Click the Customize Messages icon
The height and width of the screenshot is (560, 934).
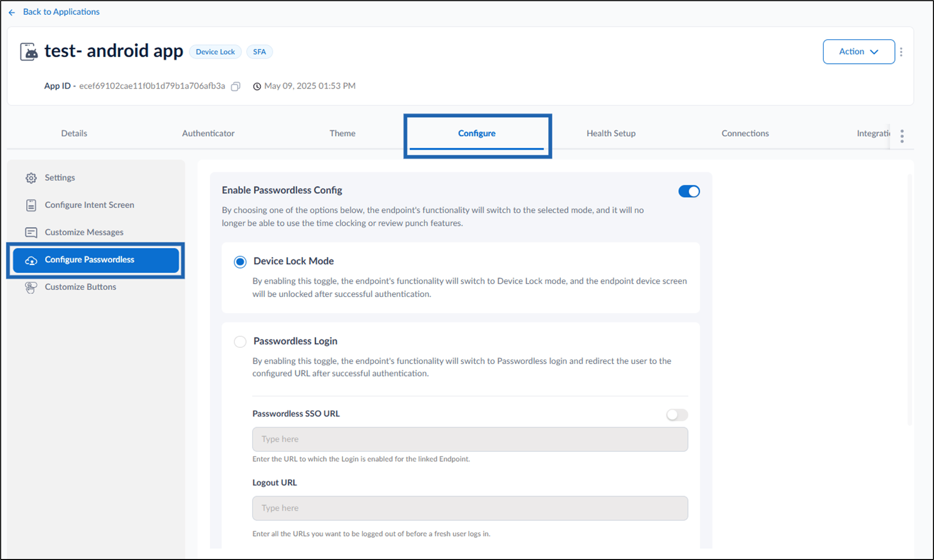click(x=31, y=232)
